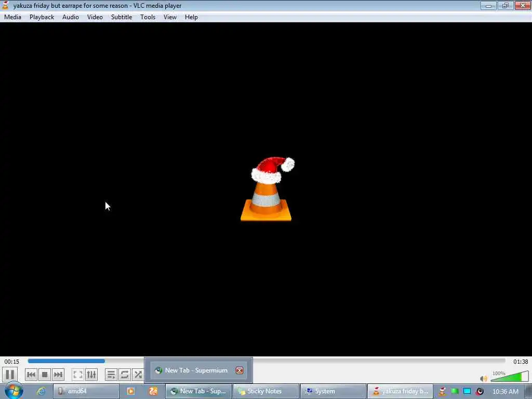This screenshot has width=532, height=399.
Task: Jump to previous media track
Action: 31,375
